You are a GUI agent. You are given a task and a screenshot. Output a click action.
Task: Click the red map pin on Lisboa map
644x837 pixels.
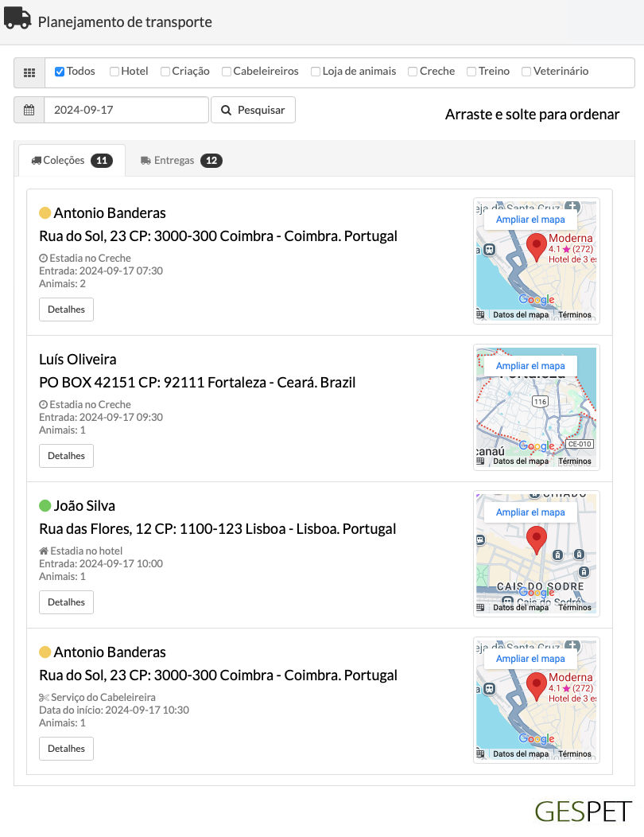[x=536, y=540]
